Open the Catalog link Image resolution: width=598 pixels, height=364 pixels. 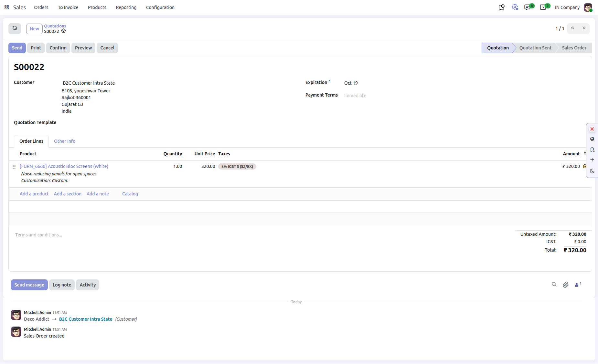pyautogui.click(x=130, y=194)
